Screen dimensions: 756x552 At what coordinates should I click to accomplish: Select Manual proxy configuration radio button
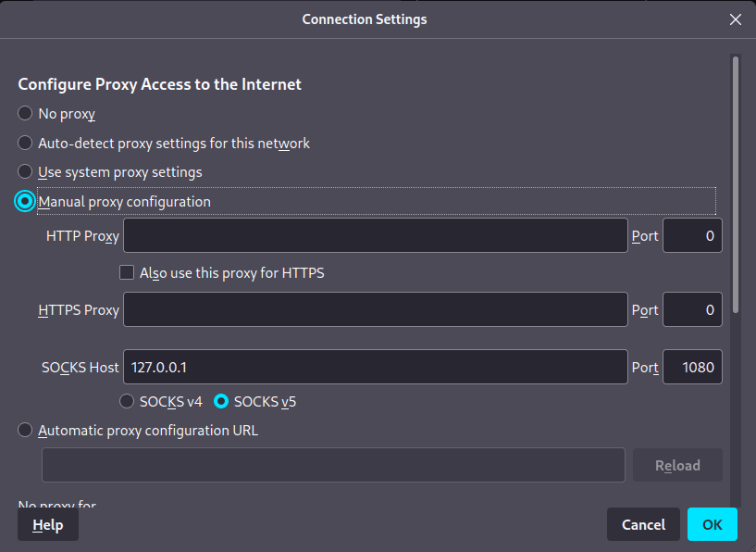click(x=25, y=201)
